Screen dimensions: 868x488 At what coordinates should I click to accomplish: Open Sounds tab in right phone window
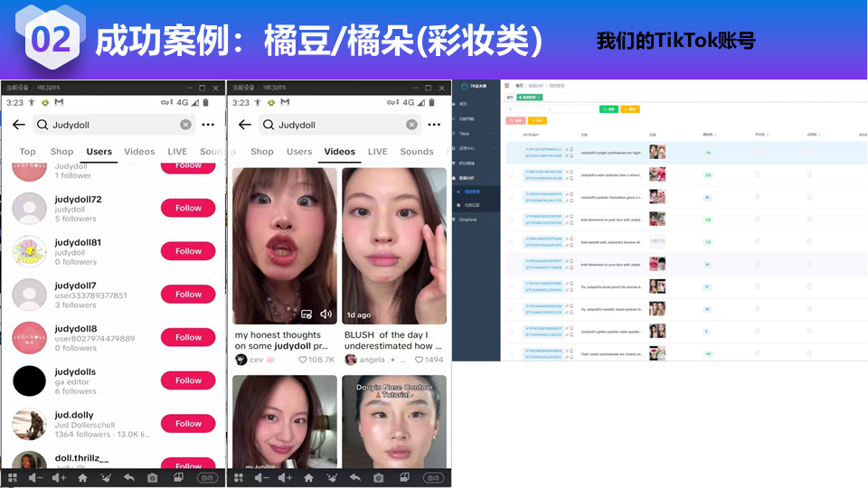(x=417, y=152)
